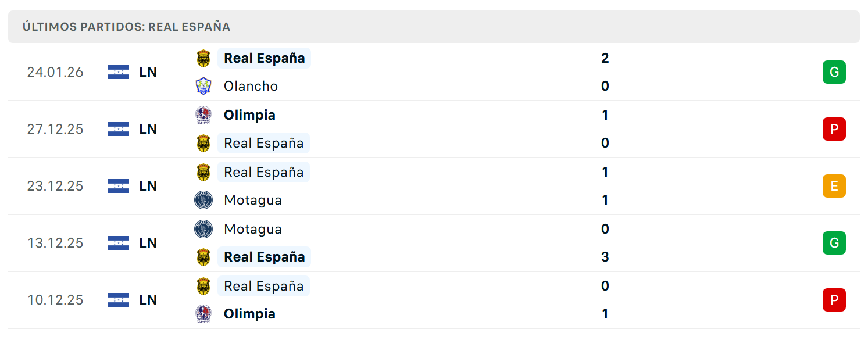
Task: Open bold Real España in 13.12.25 match
Action: coord(265,257)
